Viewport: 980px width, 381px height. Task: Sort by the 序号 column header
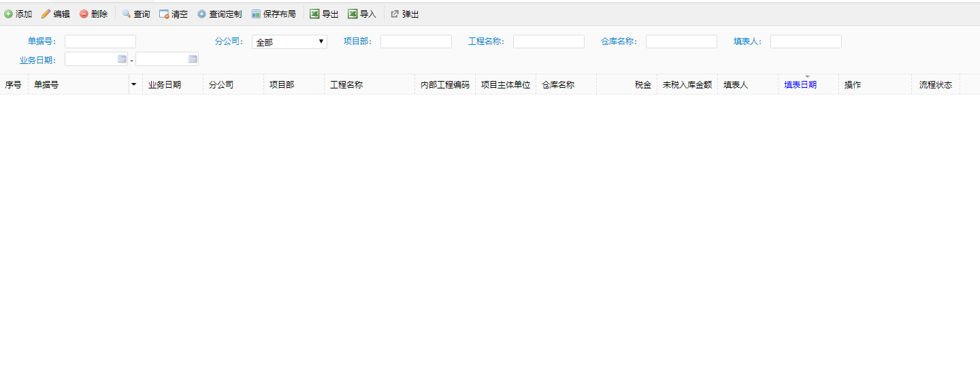(14, 85)
